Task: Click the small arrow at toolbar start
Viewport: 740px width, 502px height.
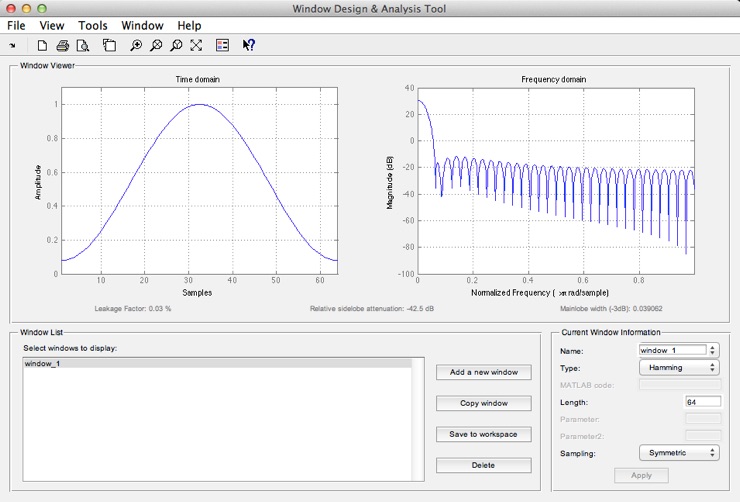Action: tap(12, 46)
